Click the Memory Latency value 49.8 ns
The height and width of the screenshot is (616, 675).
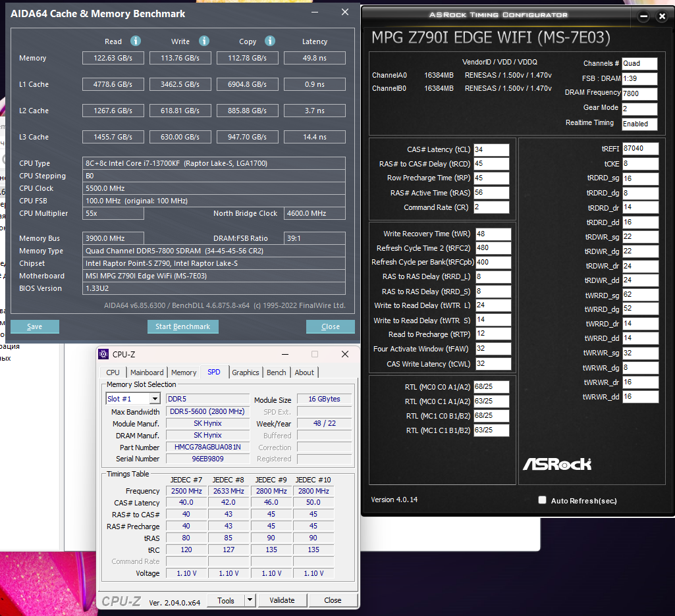click(x=315, y=58)
